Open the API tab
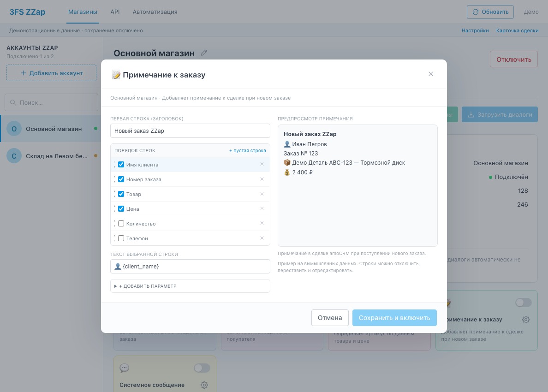This screenshot has height=392, width=548. click(x=115, y=12)
